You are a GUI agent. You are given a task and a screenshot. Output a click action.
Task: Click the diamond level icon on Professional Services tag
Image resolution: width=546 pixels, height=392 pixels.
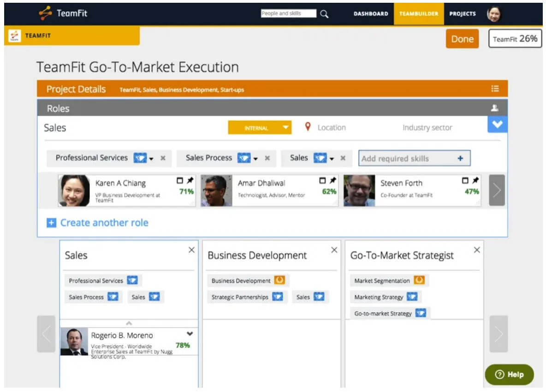tap(140, 158)
